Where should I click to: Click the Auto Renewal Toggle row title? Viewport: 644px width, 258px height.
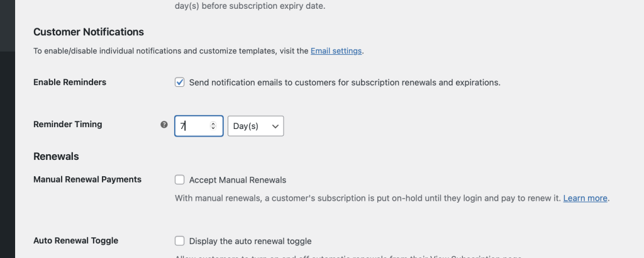click(x=75, y=240)
